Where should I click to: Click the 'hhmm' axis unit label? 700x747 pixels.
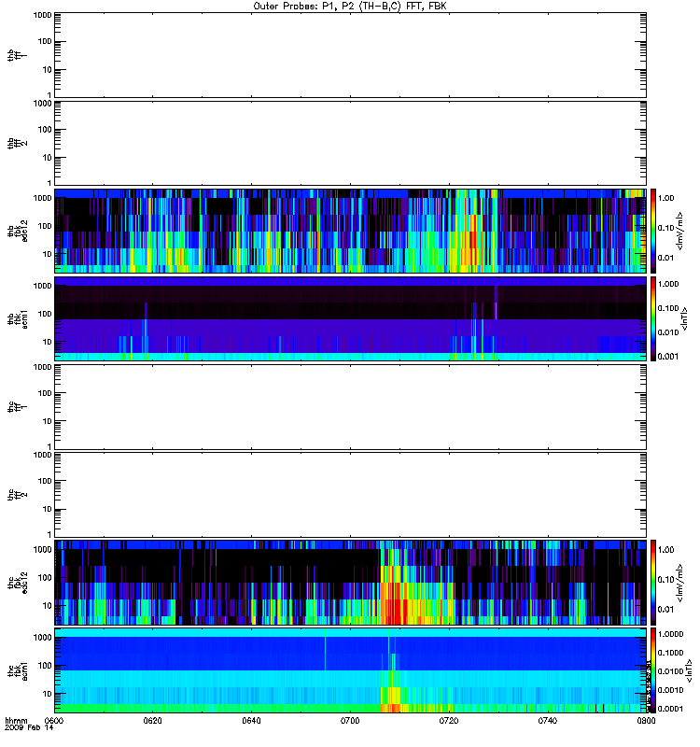(x=16, y=721)
